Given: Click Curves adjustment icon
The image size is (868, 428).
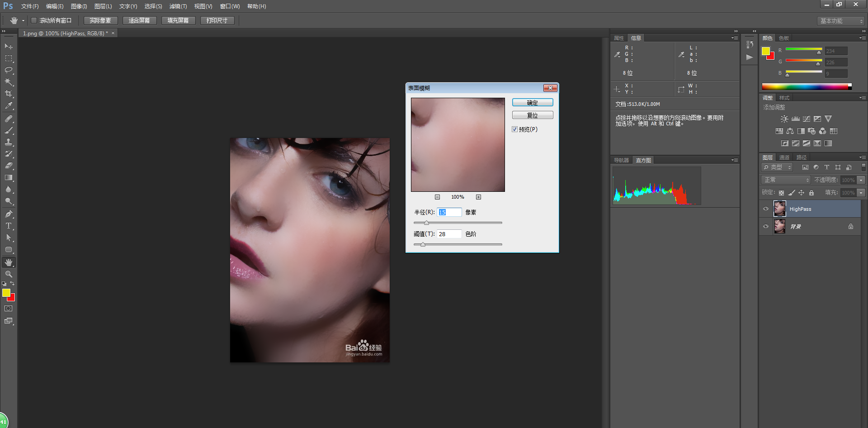Looking at the screenshot, I should pos(807,119).
